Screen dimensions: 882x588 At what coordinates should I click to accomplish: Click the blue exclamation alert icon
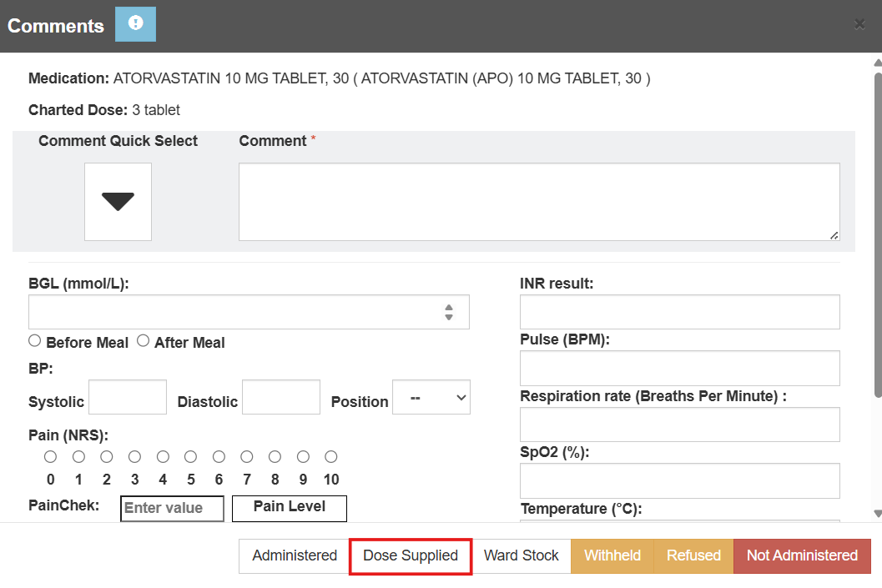coord(135,24)
